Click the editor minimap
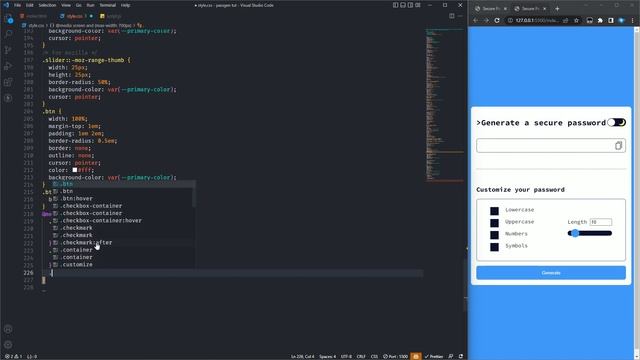This screenshot has height=360, width=640. 445,106
